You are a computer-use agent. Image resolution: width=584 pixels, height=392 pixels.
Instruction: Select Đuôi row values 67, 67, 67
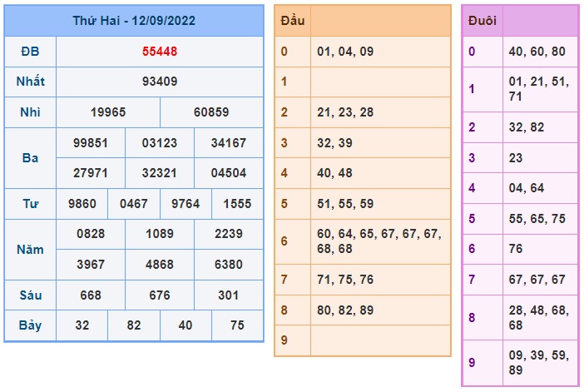[x=537, y=280]
